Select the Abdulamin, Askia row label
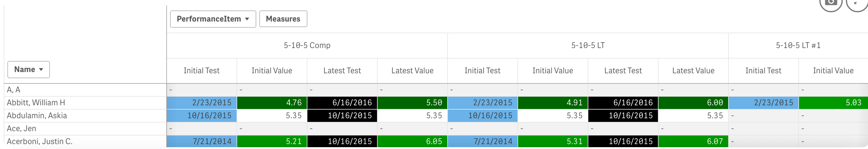The height and width of the screenshot is (149, 868). (x=37, y=116)
